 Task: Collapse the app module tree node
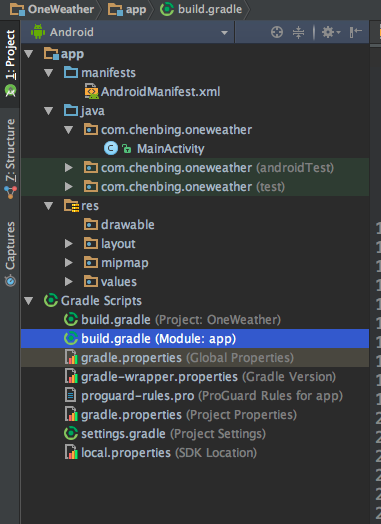[29, 54]
